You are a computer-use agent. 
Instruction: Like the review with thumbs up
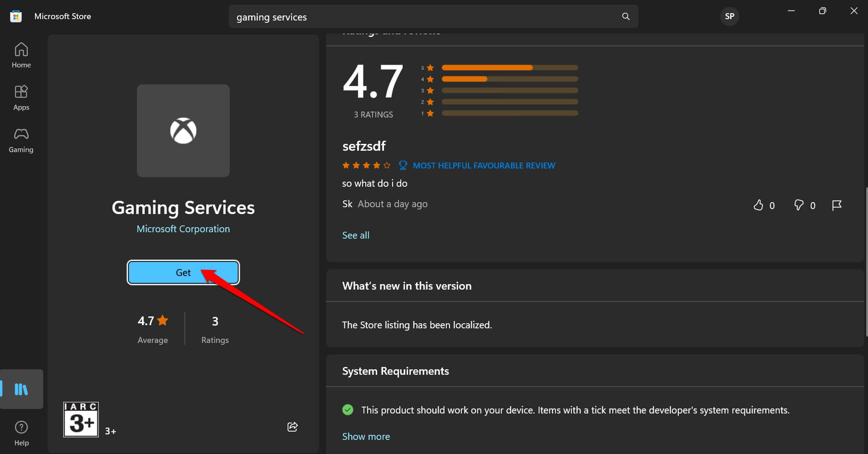click(758, 205)
